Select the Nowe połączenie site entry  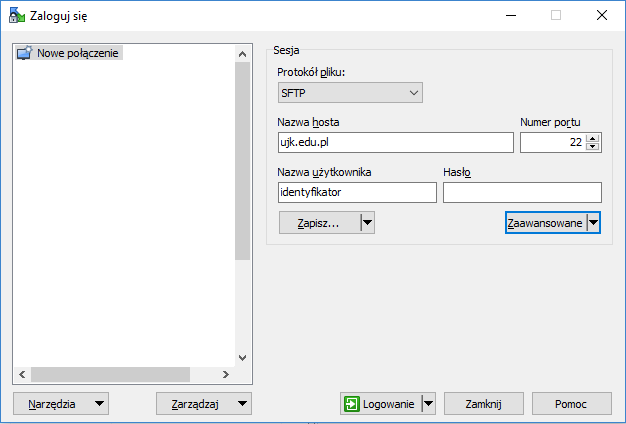coord(78,53)
